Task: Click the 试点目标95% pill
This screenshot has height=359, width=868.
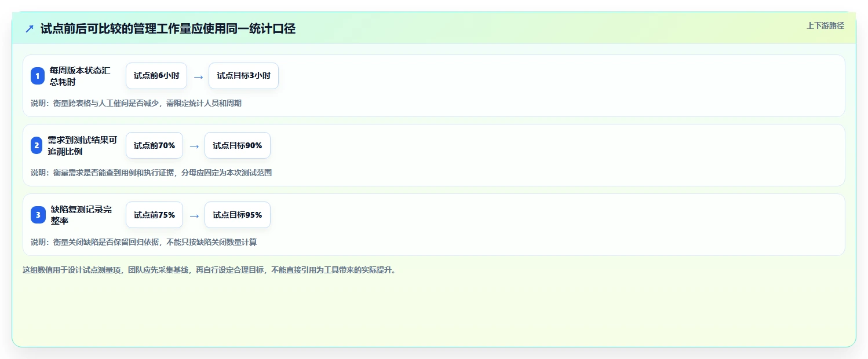Action: (x=238, y=215)
